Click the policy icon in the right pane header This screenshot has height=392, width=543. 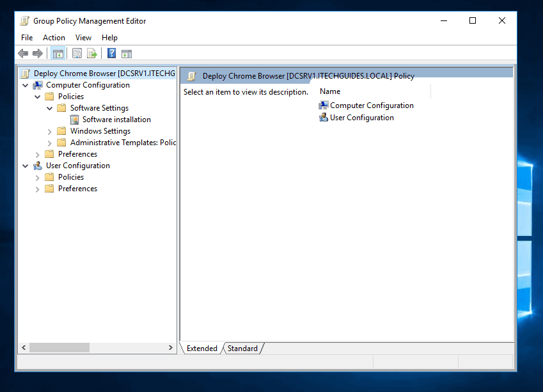coord(192,76)
